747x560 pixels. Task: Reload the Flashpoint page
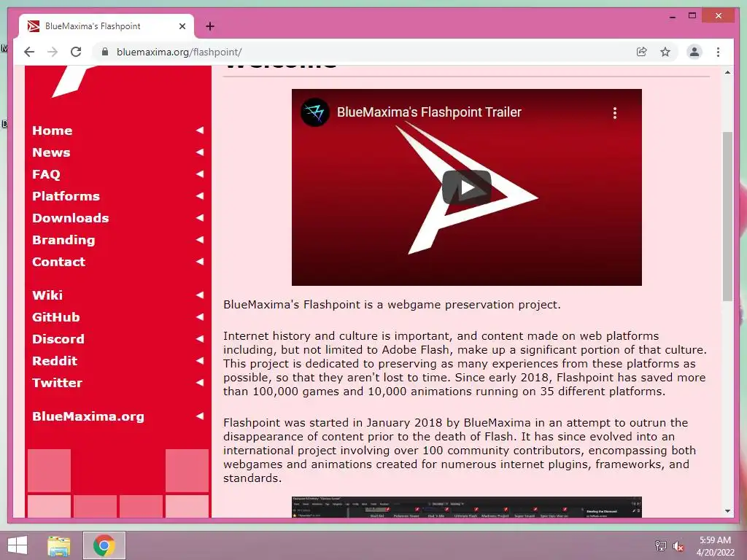pyautogui.click(x=76, y=52)
